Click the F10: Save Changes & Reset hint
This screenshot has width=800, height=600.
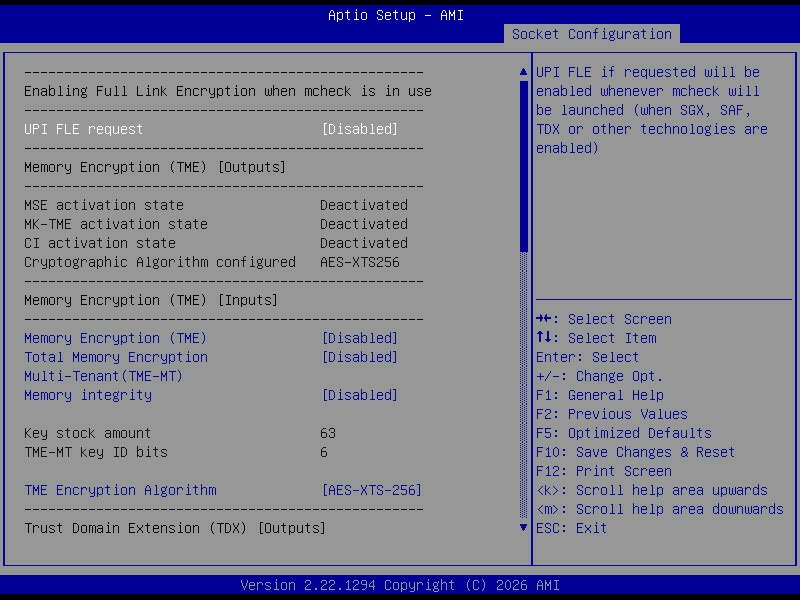pyautogui.click(x=635, y=452)
